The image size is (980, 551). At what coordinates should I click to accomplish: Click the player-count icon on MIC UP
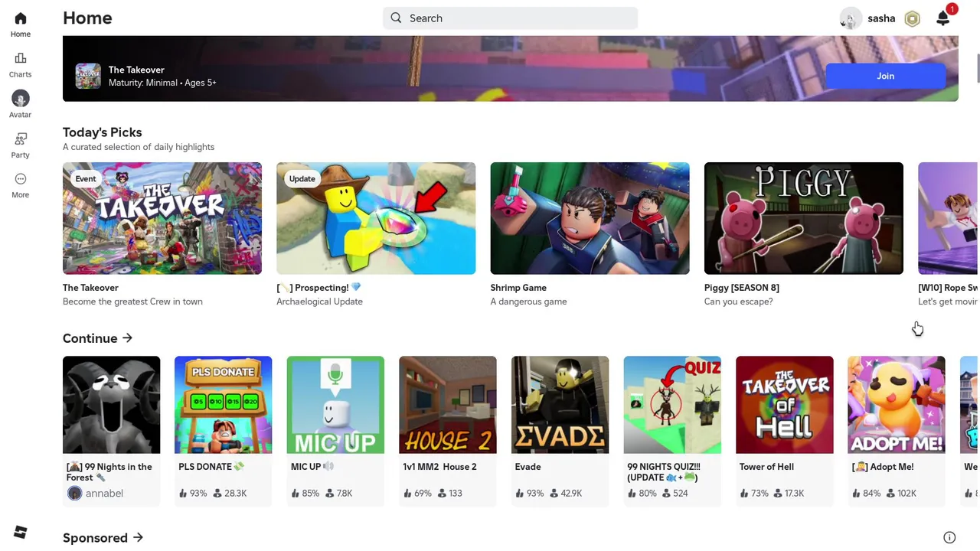coord(330,494)
